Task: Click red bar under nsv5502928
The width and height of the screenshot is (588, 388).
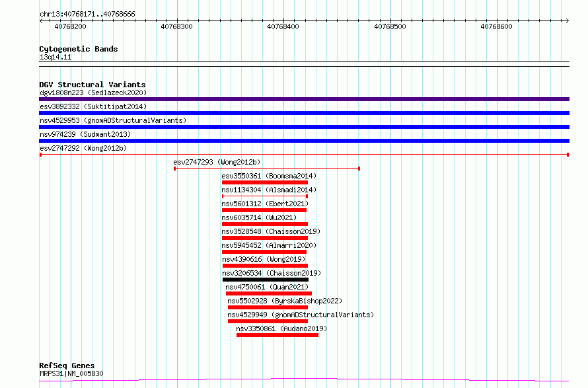Action: click(268, 307)
